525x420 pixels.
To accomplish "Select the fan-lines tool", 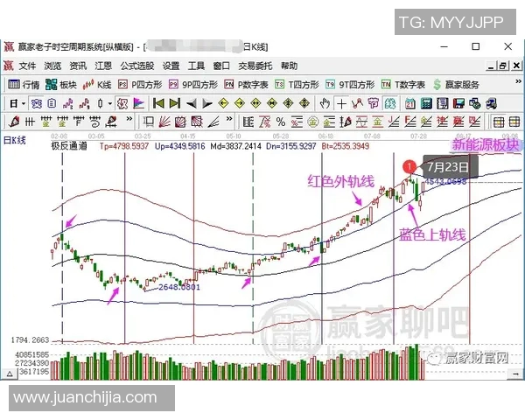I will click(x=164, y=122).
